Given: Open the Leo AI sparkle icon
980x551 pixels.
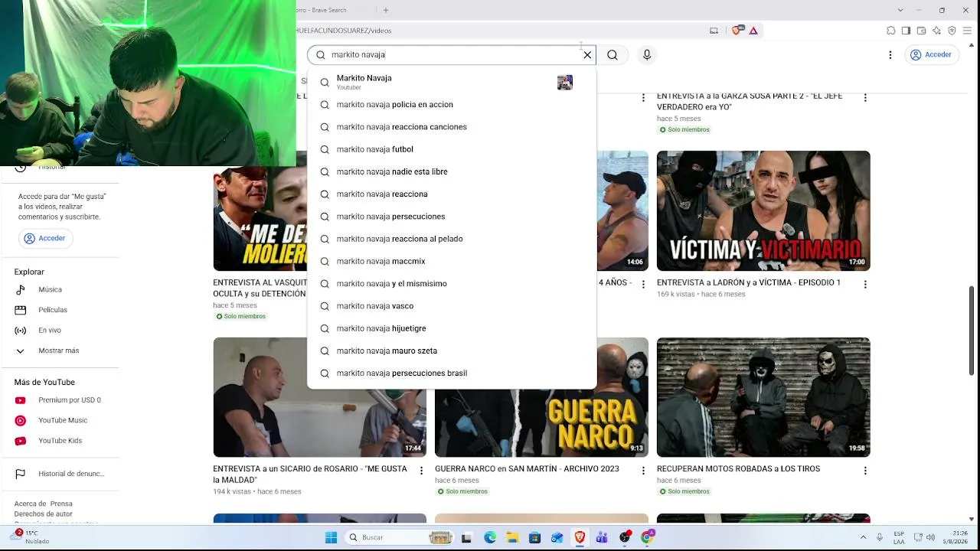Looking at the screenshot, I should point(937,31).
